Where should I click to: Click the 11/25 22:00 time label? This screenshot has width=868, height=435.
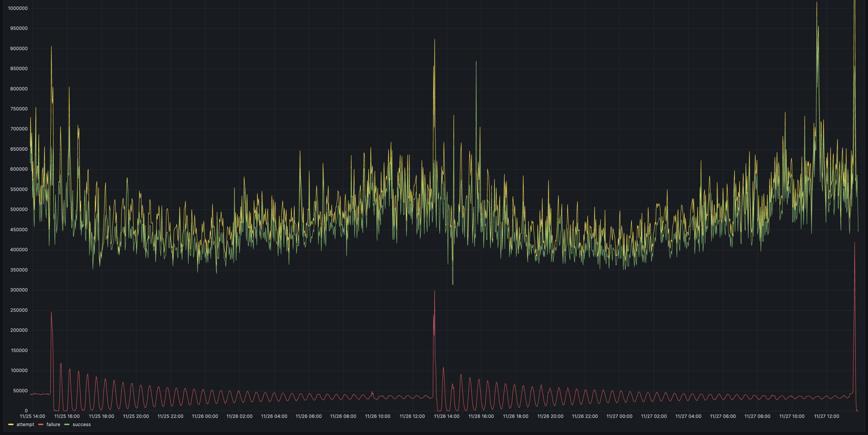point(171,416)
